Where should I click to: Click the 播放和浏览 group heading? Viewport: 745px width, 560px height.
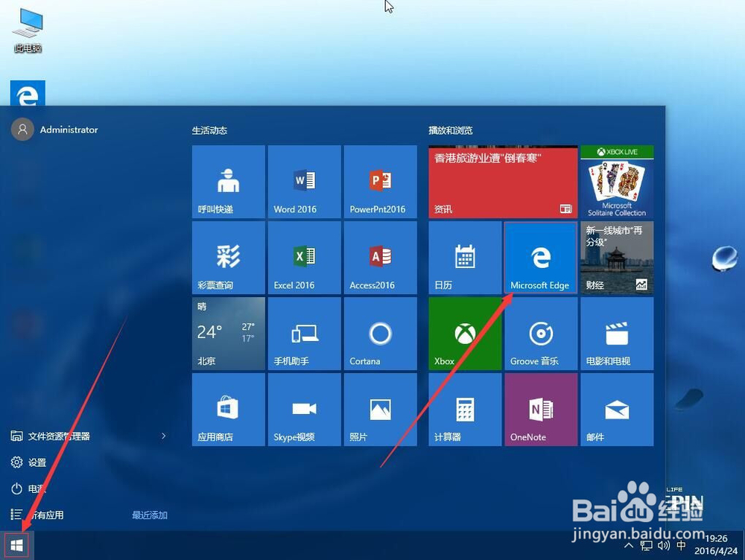[451, 130]
